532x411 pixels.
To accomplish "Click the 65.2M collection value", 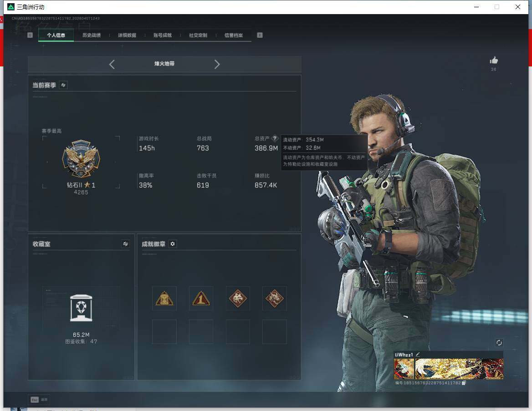I will point(81,335).
